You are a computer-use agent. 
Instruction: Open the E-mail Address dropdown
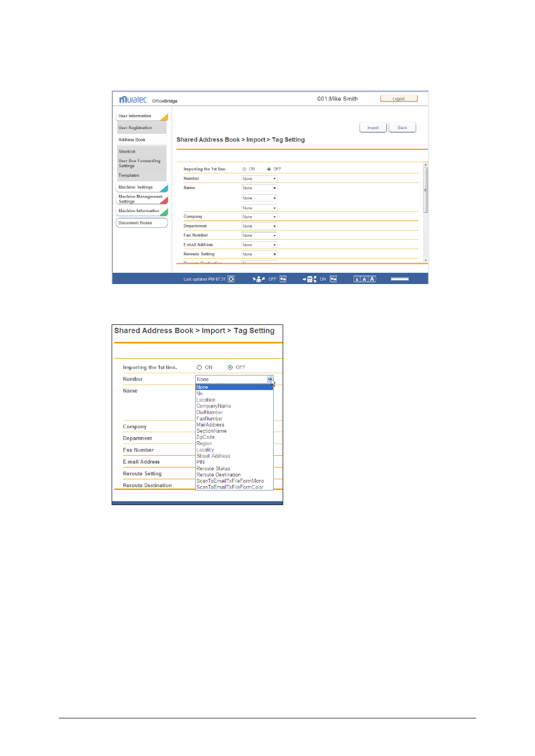259,245
